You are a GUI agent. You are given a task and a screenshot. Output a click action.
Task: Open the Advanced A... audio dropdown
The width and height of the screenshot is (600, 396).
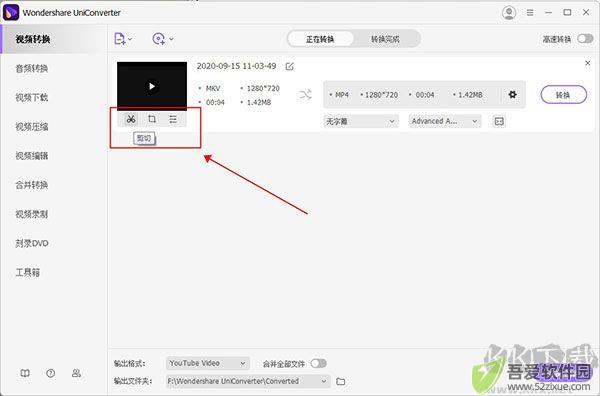(x=445, y=121)
